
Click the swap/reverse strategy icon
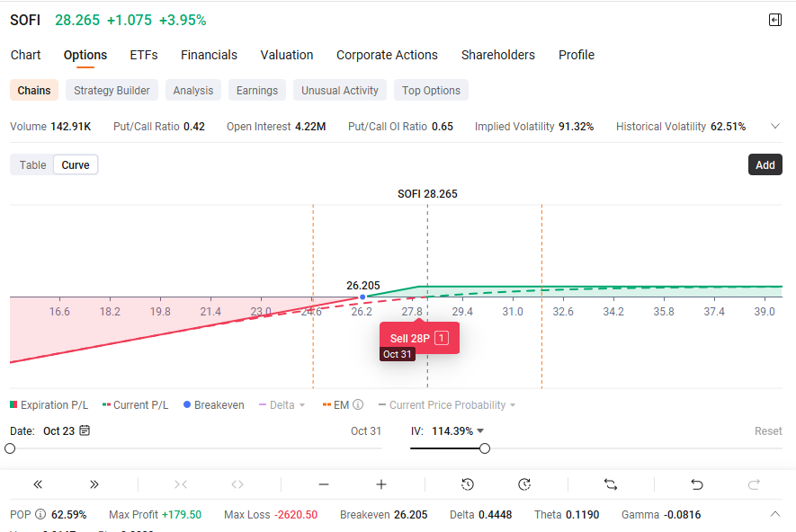(611, 484)
